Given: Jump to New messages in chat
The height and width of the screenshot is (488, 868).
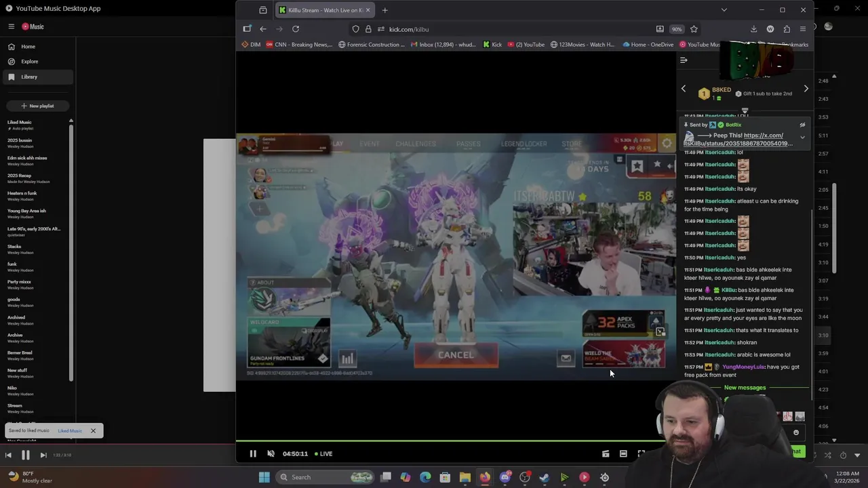Looking at the screenshot, I should [745, 388].
